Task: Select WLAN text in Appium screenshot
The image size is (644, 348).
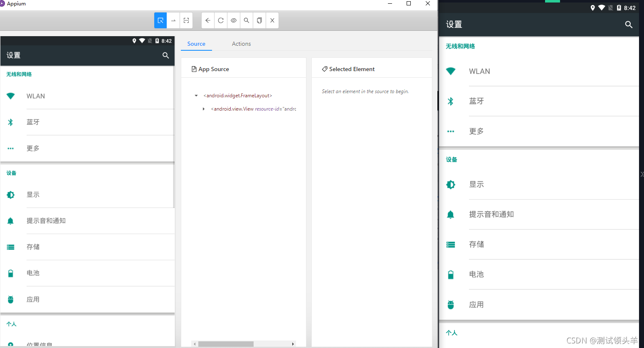Action: (x=36, y=96)
